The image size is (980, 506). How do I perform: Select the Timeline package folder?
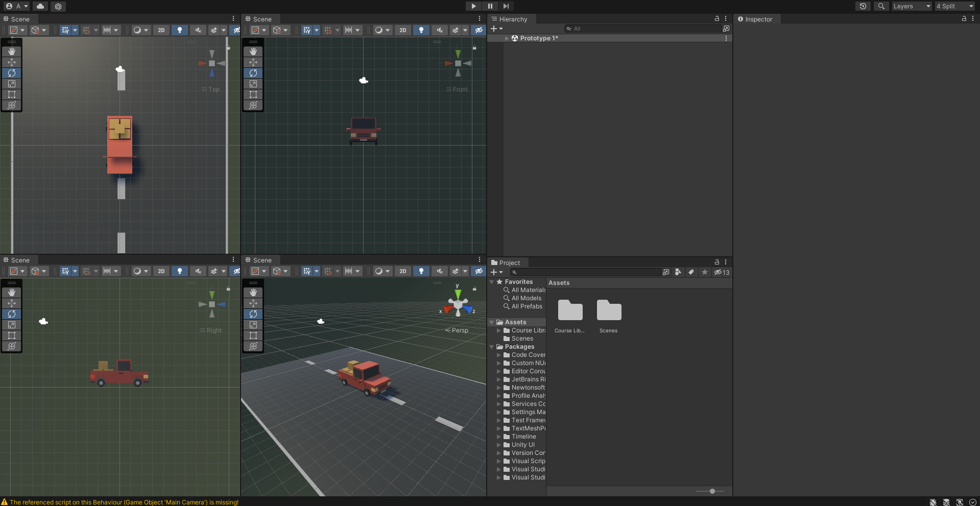(520, 437)
